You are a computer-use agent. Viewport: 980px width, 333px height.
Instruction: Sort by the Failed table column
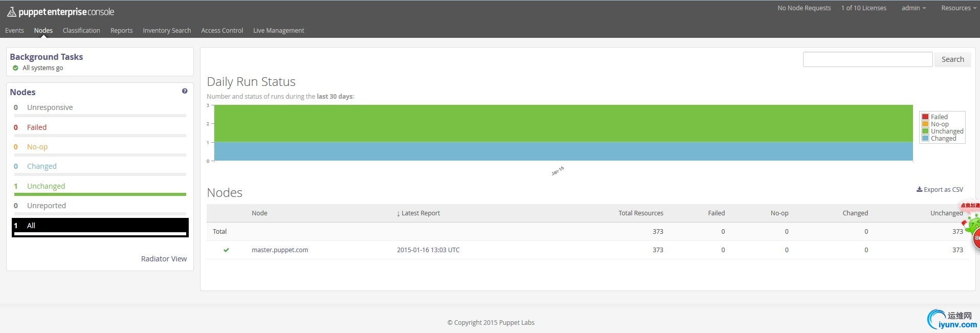(x=717, y=213)
